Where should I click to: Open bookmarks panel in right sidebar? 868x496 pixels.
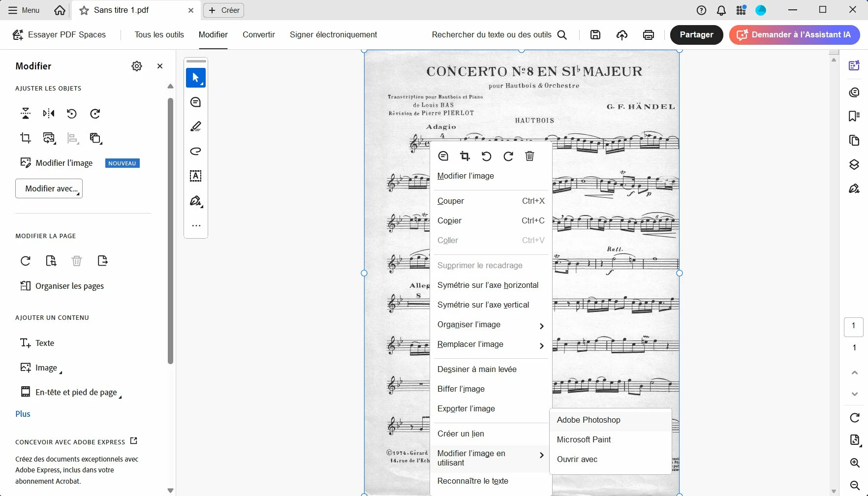click(854, 116)
